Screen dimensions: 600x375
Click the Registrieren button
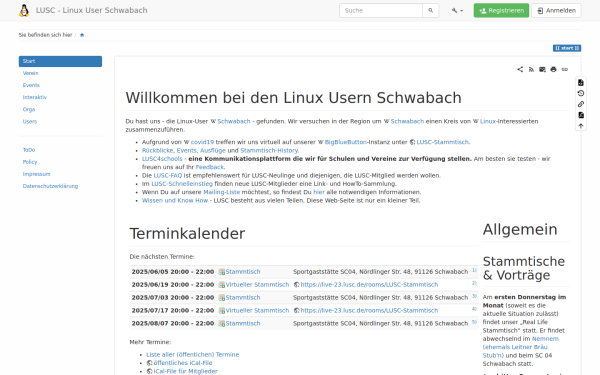(501, 10)
